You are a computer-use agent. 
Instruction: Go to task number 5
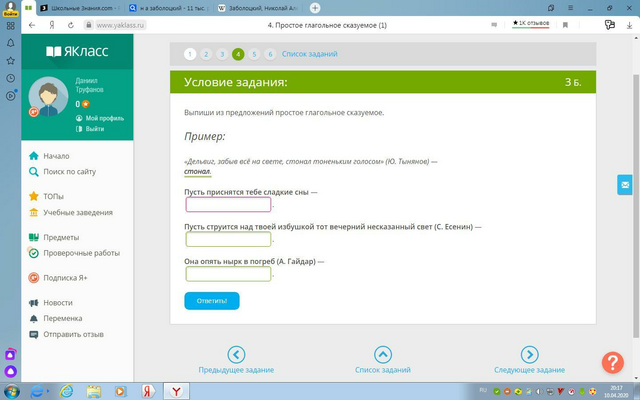(254, 54)
